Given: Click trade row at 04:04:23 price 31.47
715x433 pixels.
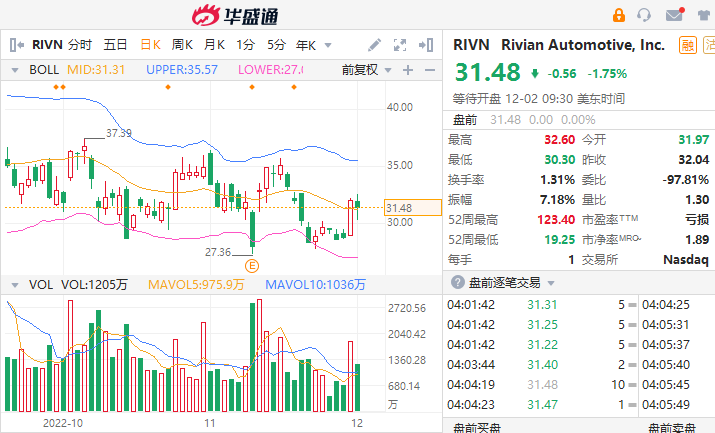Looking at the screenshot, I should click(542, 405).
